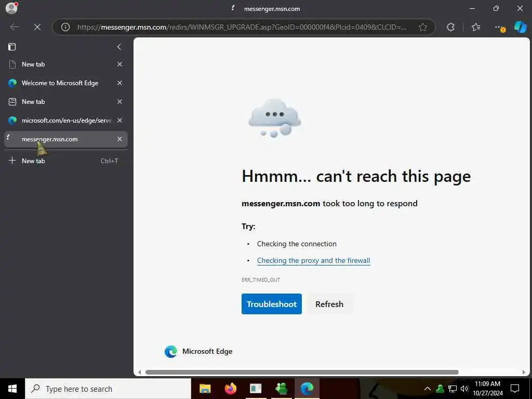
Task: Close the Welcome to Microsoft Edge tab
Action: click(120, 83)
